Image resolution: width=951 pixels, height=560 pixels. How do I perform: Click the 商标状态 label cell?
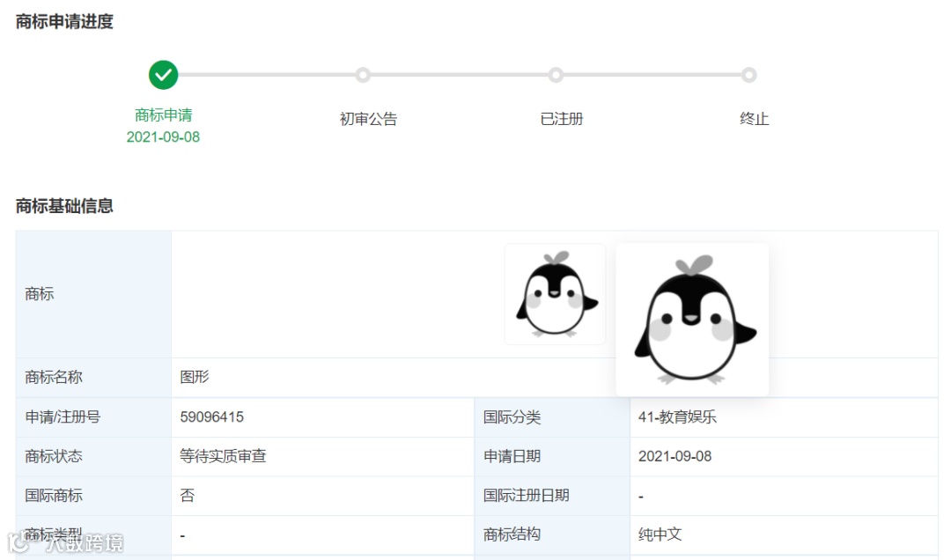(x=93, y=456)
